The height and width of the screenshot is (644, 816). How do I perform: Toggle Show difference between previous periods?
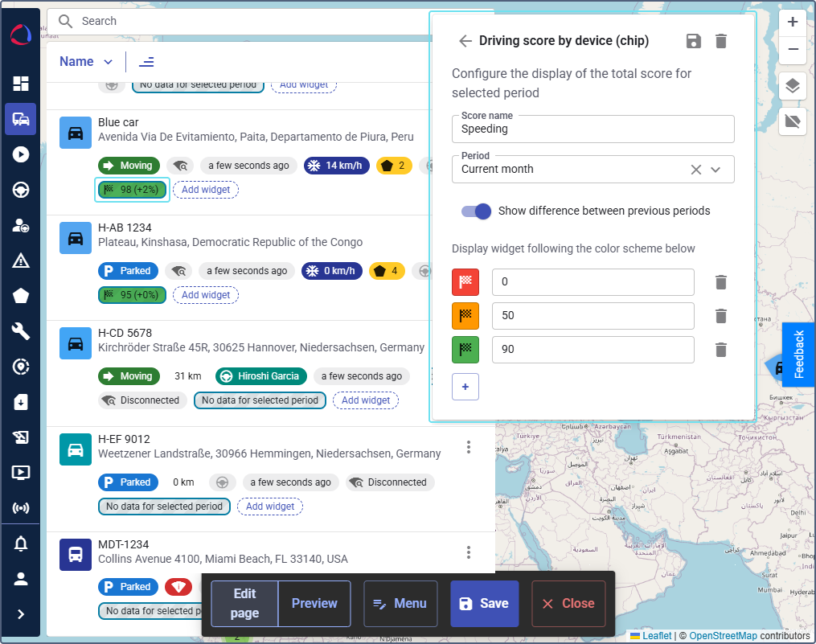click(x=476, y=211)
